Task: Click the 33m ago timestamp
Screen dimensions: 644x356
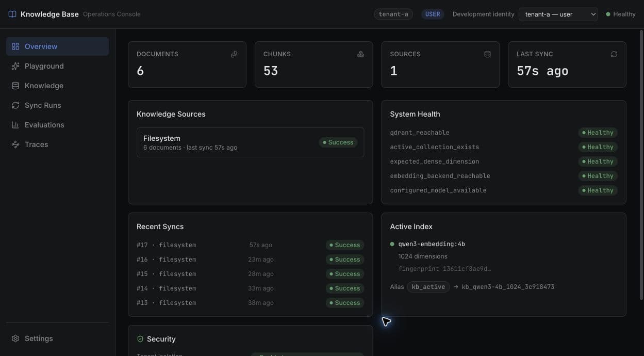Action: [x=261, y=288]
